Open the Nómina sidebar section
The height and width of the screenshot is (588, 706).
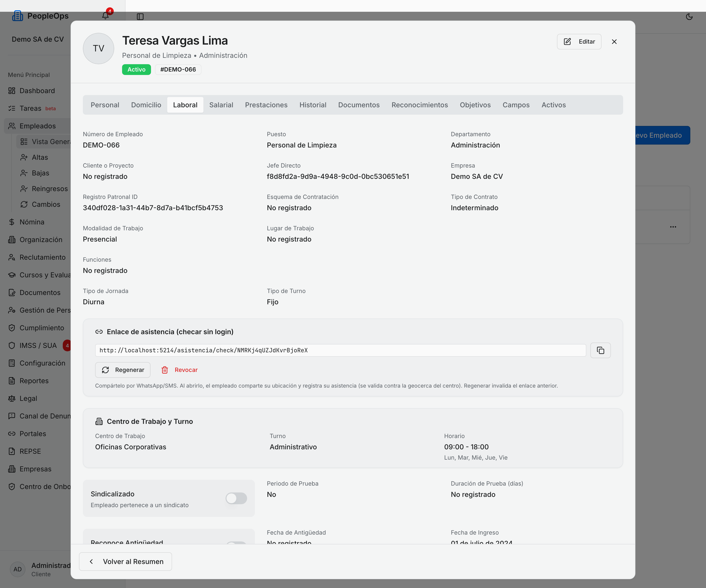point(32,222)
